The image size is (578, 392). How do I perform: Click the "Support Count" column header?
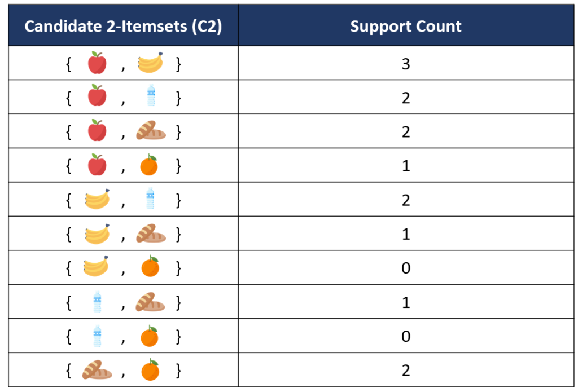pyautogui.click(x=406, y=27)
